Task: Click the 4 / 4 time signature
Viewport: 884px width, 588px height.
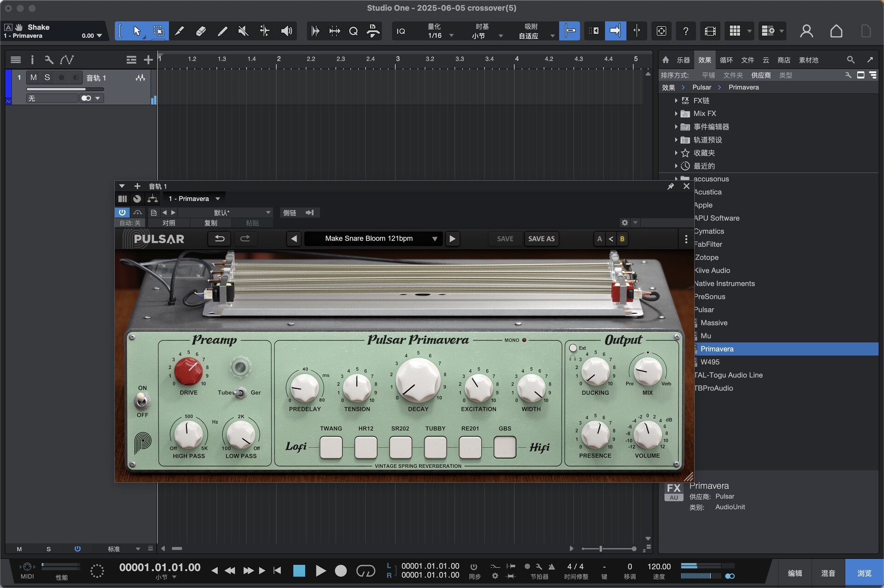Action: point(575,566)
